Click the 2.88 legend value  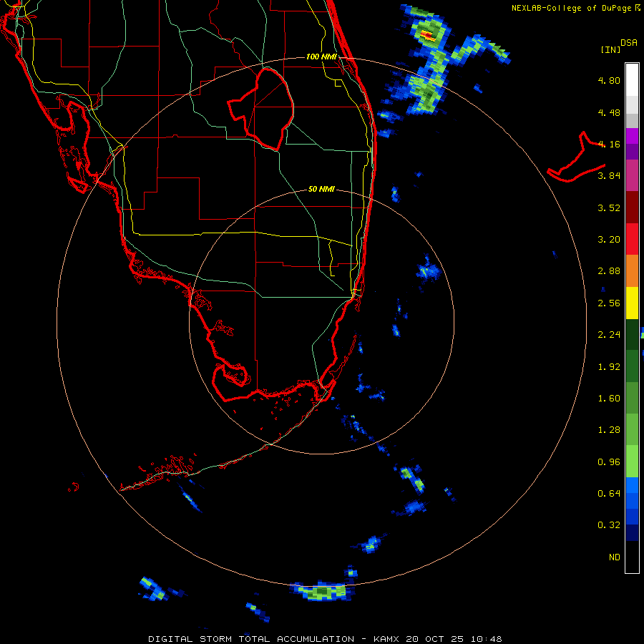click(609, 271)
